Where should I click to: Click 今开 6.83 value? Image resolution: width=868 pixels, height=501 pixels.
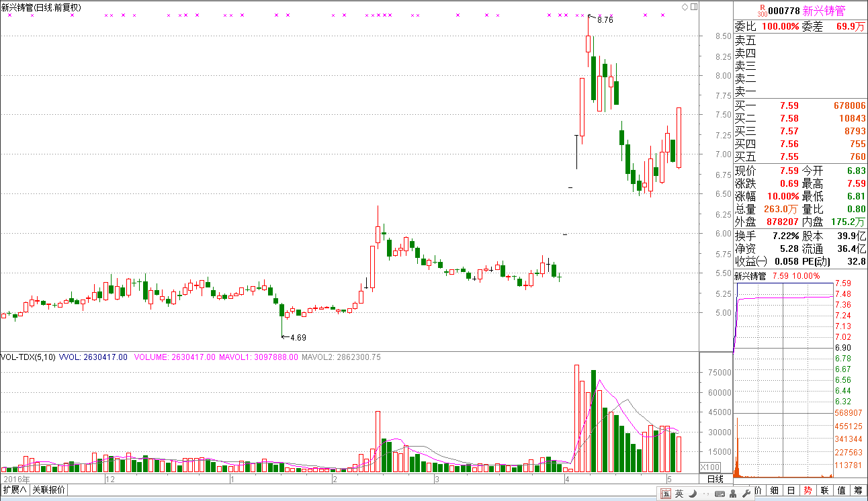coord(856,171)
